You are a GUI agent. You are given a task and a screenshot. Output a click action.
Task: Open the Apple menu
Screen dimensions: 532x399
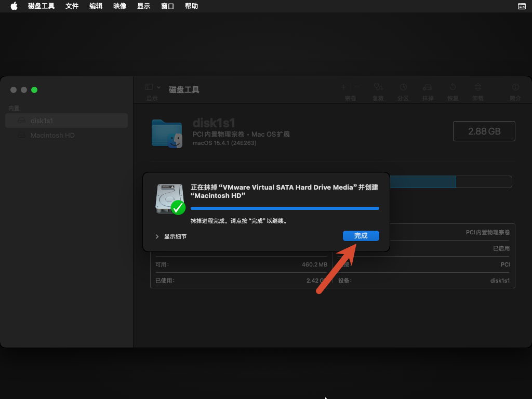tap(14, 6)
